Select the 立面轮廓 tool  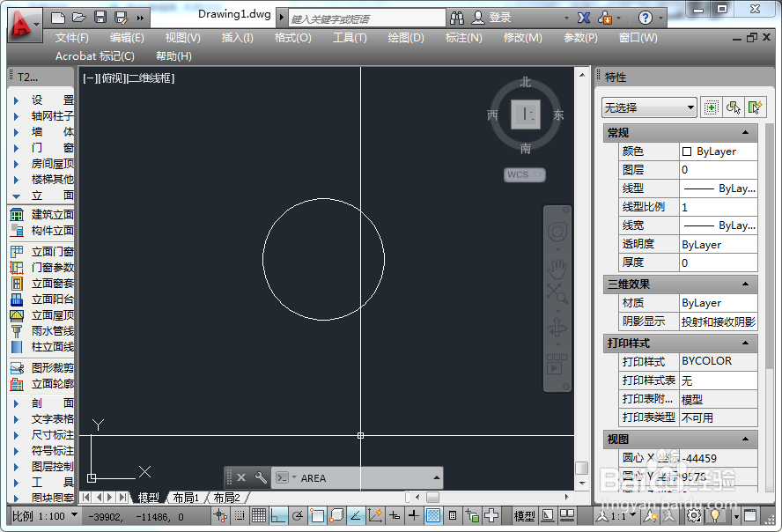pyautogui.click(x=42, y=384)
